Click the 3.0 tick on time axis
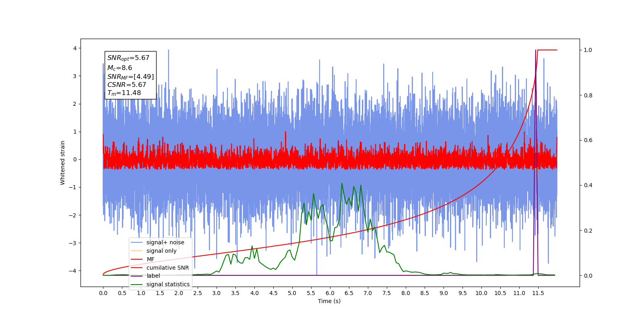This screenshot has width=644, height=322. [217, 293]
